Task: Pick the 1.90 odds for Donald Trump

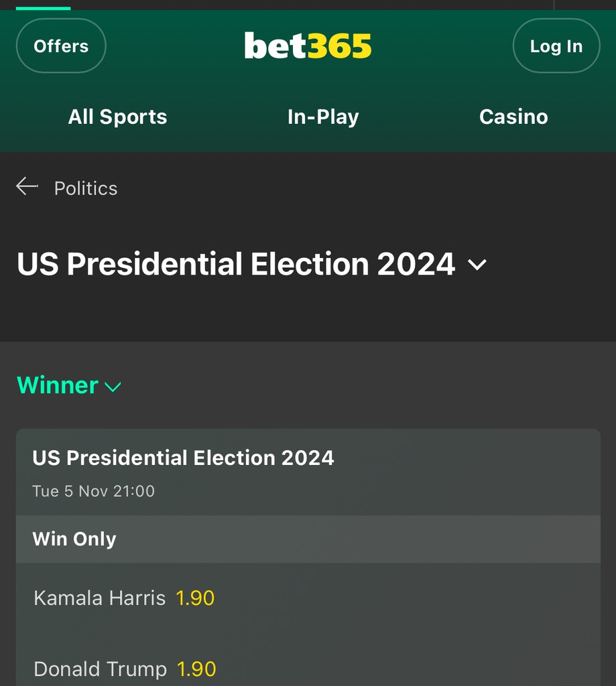Action: click(196, 669)
